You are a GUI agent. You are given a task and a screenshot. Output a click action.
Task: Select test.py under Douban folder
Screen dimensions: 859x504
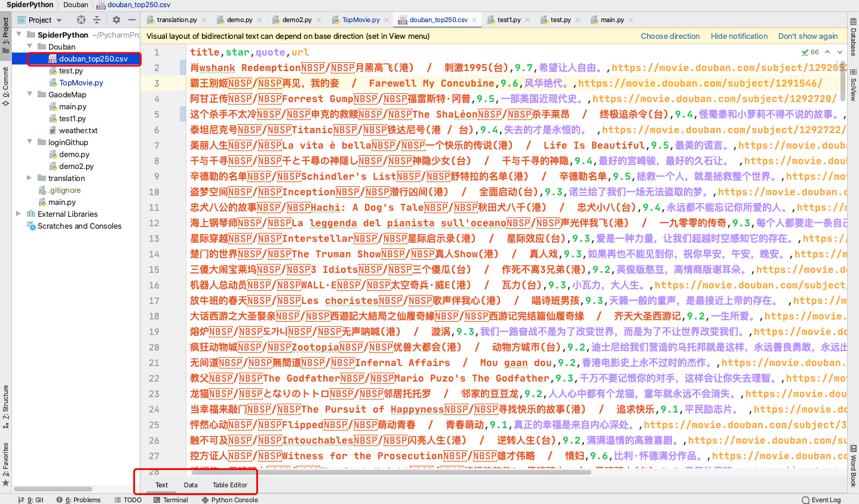point(70,70)
